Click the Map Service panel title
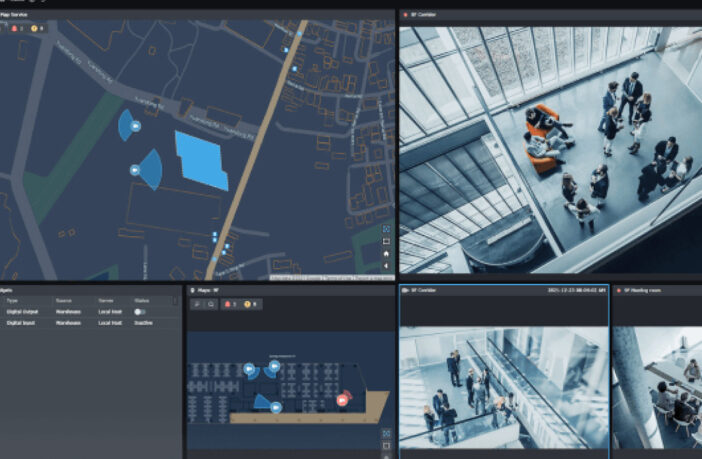 pyautogui.click(x=14, y=15)
